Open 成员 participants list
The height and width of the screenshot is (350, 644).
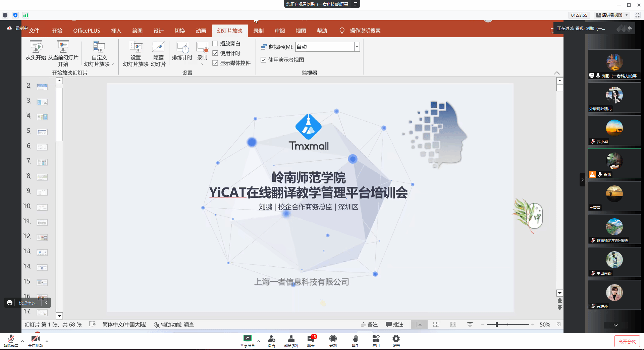291,339
